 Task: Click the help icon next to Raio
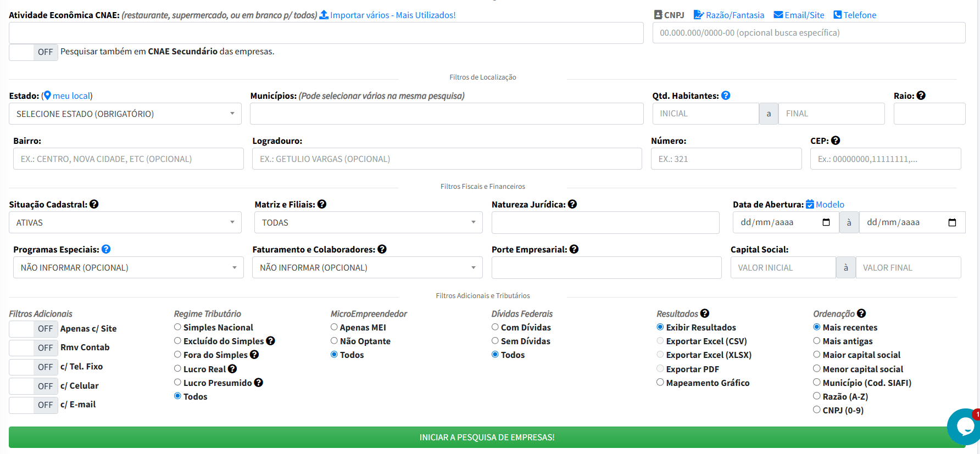[x=921, y=96]
